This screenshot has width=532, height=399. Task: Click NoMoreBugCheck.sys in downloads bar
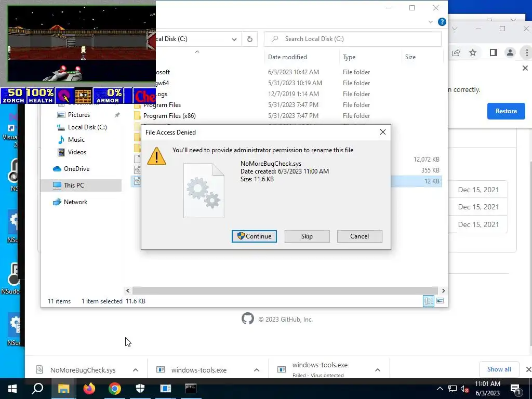83,370
